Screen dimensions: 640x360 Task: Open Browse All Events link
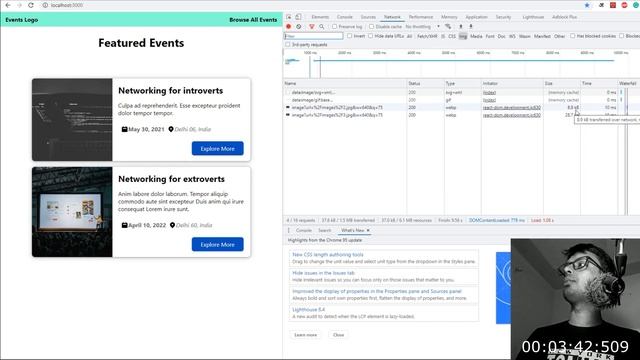(x=253, y=20)
